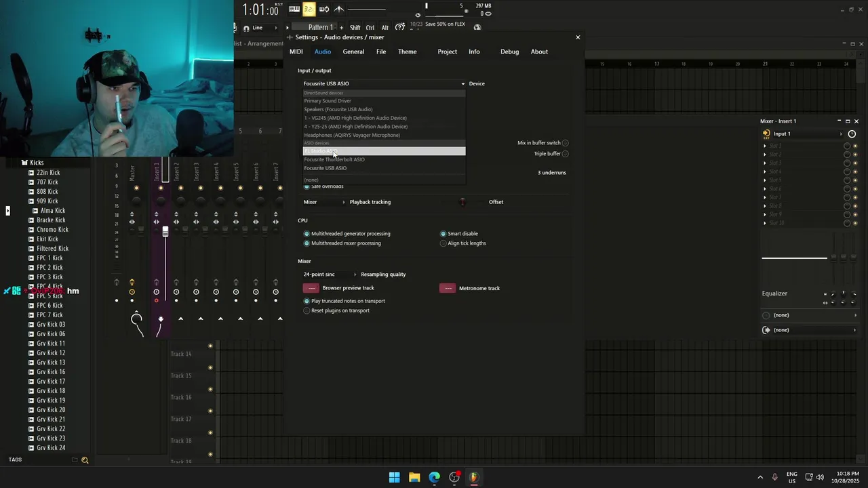Open the Project settings tab

pos(447,52)
